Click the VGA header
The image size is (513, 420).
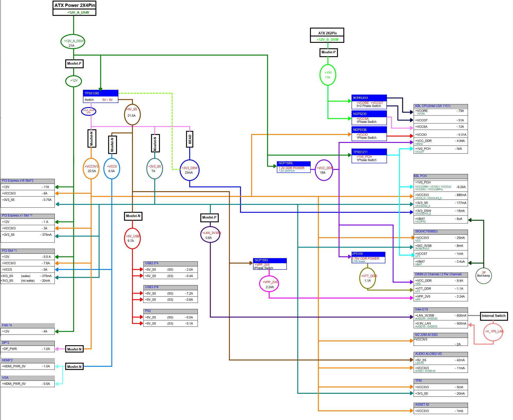click(27, 378)
